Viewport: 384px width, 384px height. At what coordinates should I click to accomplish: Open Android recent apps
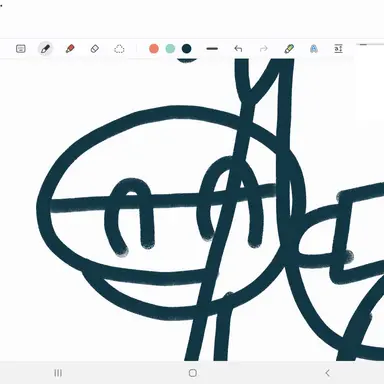pos(58,373)
